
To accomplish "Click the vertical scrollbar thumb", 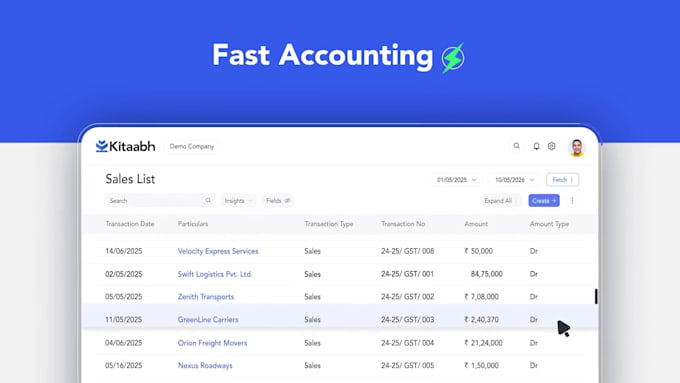I will point(596,297).
